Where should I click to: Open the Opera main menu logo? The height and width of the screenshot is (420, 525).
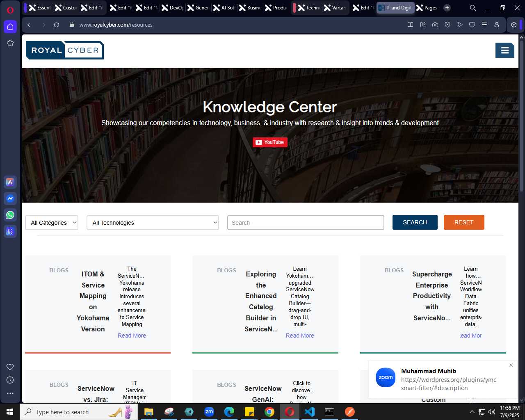pos(10,10)
